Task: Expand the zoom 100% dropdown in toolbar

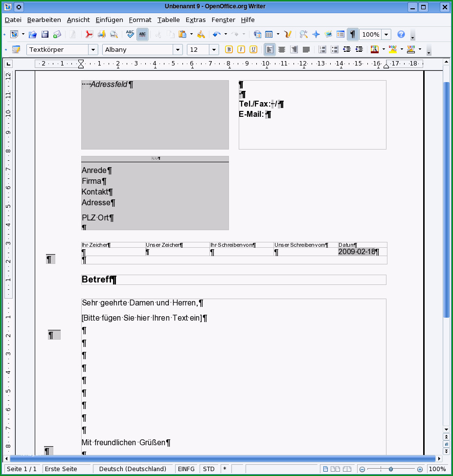Action: (x=386, y=34)
